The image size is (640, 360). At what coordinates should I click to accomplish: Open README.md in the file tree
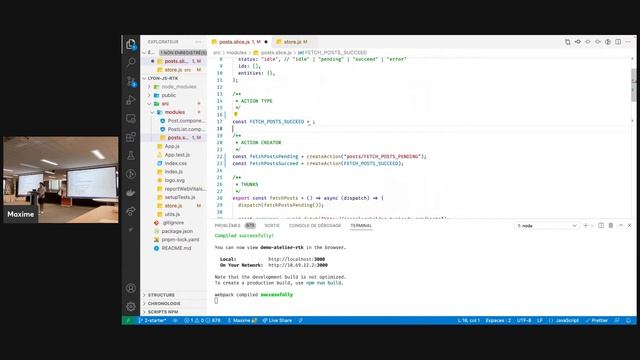click(x=176, y=248)
